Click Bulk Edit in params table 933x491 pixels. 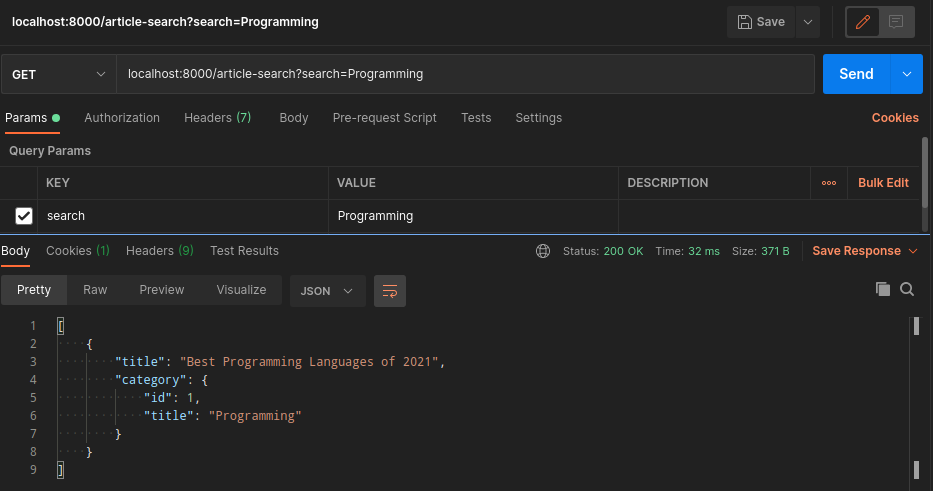[883, 183]
